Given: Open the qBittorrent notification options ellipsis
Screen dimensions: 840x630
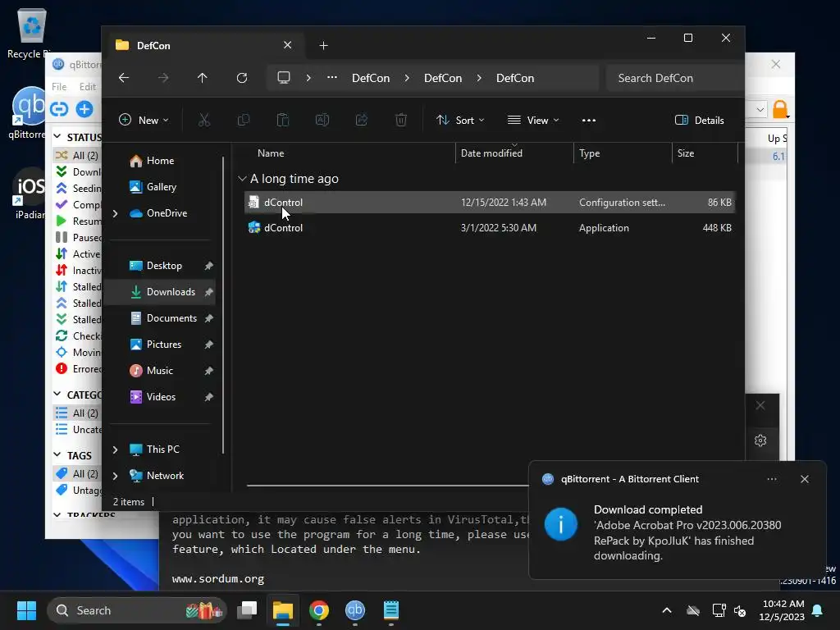Looking at the screenshot, I should coord(772,479).
